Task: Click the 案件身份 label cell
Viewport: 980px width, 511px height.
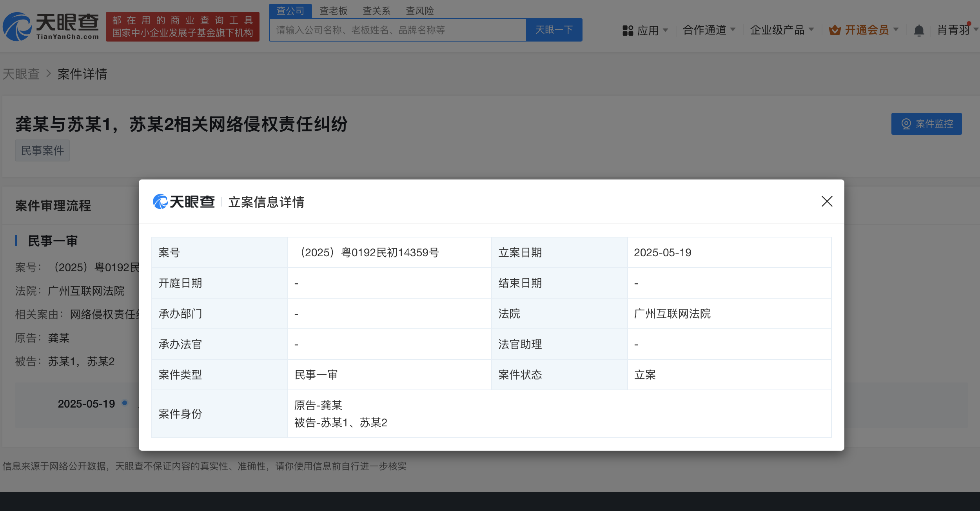Action: (x=220, y=414)
